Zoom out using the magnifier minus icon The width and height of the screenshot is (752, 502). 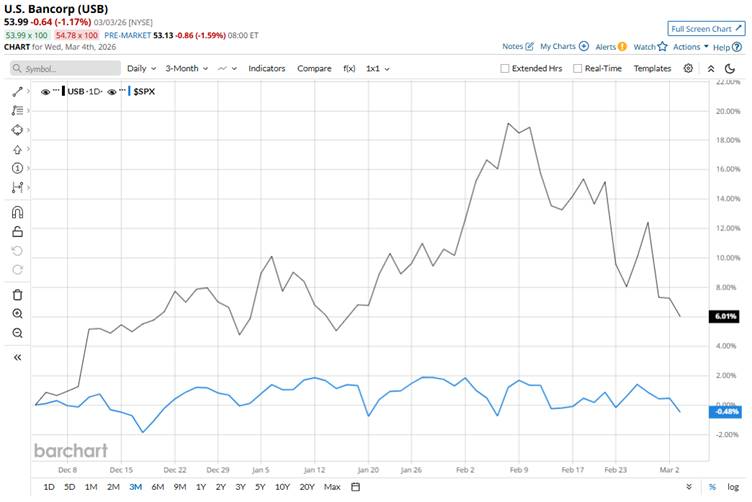click(17, 333)
